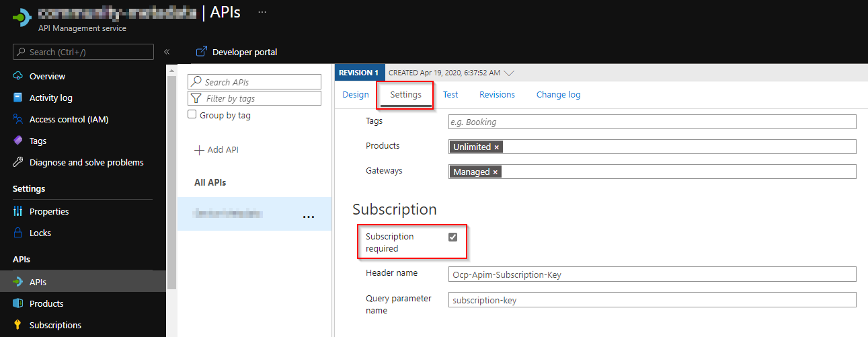Open the Change log tab

coord(559,95)
